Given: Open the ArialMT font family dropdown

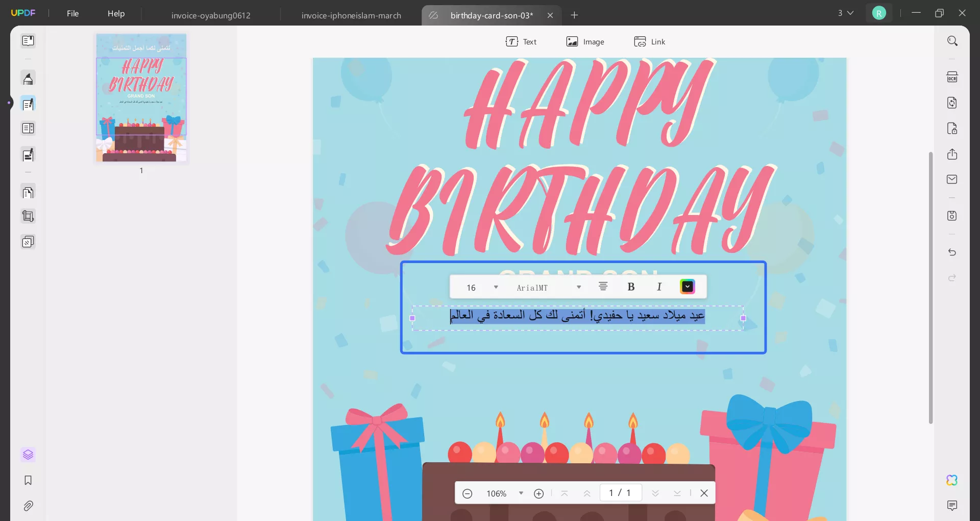Looking at the screenshot, I should click(579, 287).
